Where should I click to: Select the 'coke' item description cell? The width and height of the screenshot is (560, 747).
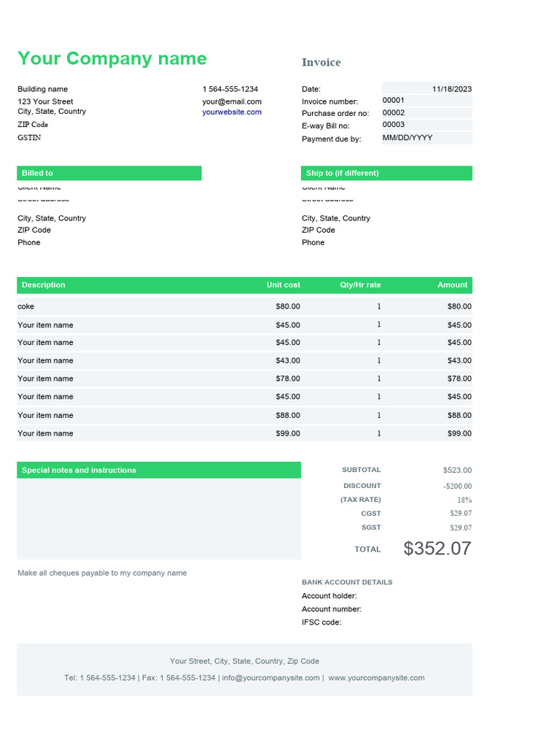point(26,306)
